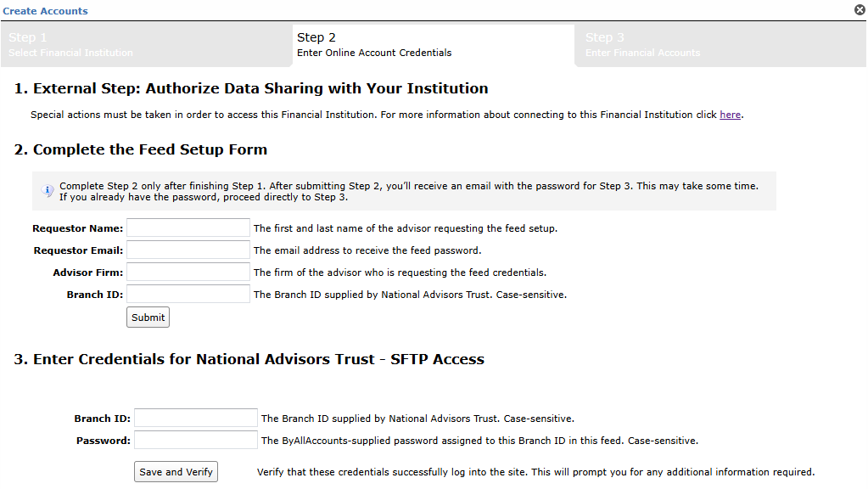The height and width of the screenshot is (489, 868).
Task: Click the Branch ID field in the feed setup form
Action: pyautogui.click(x=188, y=294)
